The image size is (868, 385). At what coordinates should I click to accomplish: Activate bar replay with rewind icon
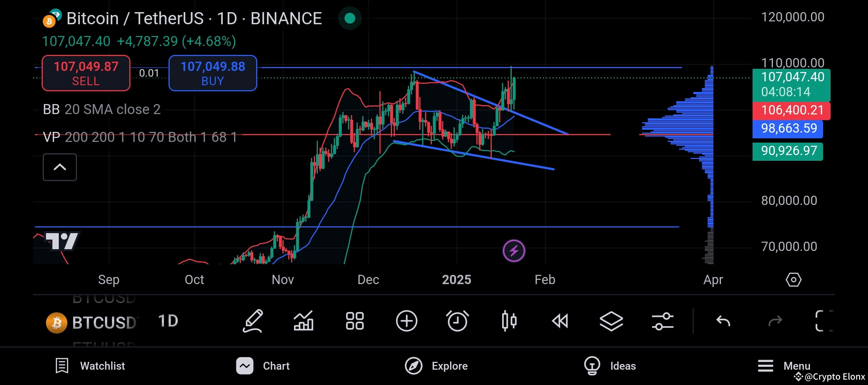[x=560, y=321]
